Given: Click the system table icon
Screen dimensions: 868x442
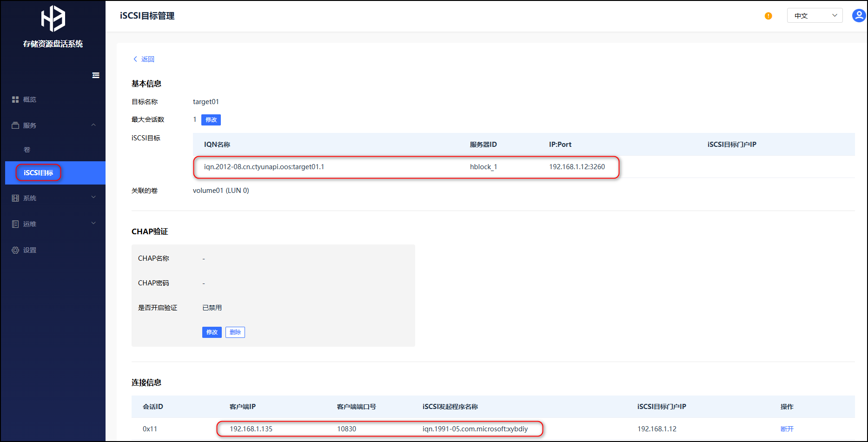Looking at the screenshot, I should [15, 198].
